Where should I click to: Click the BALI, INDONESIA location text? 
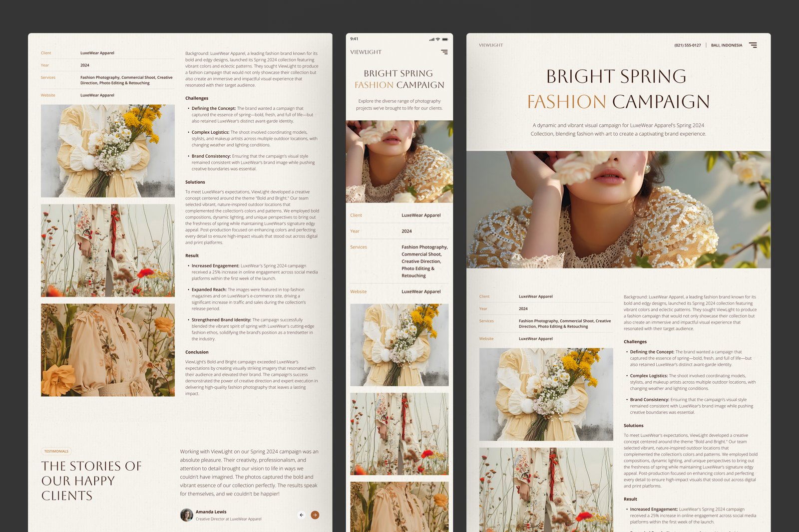pyautogui.click(x=726, y=45)
